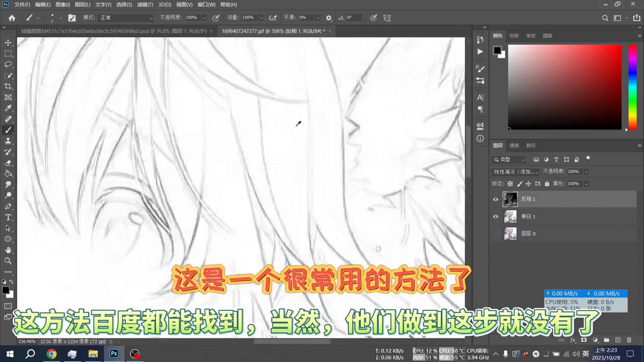The height and width of the screenshot is (362, 644).
Task: Select the Hand tool
Action: (8, 250)
